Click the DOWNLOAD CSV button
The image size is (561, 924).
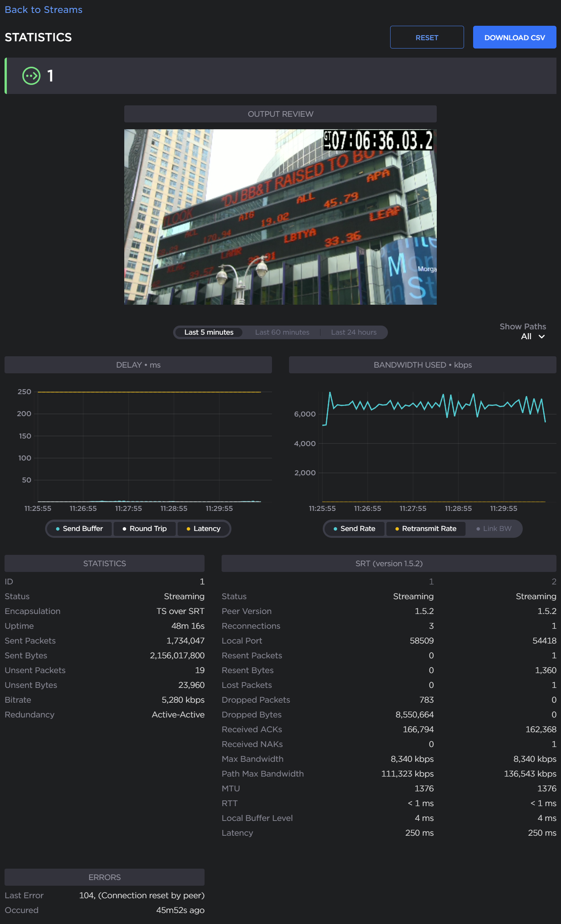coord(514,38)
